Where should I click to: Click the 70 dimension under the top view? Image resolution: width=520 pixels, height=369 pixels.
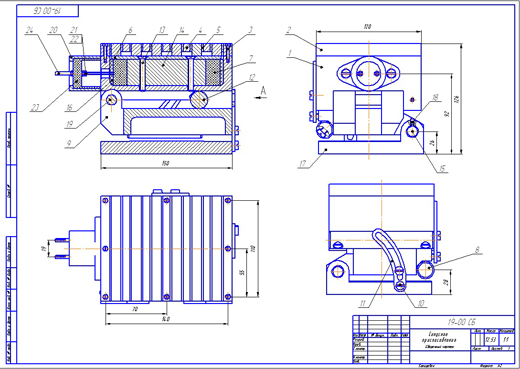(135, 309)
